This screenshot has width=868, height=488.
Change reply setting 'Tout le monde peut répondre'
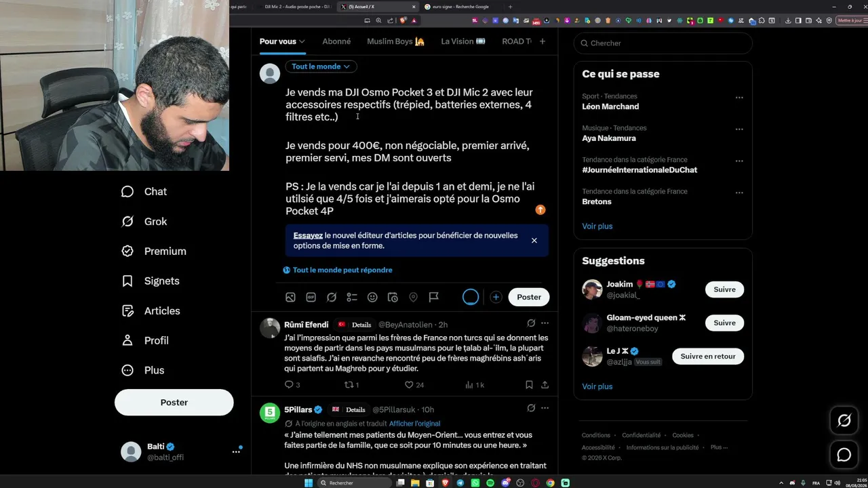(338, 270)
